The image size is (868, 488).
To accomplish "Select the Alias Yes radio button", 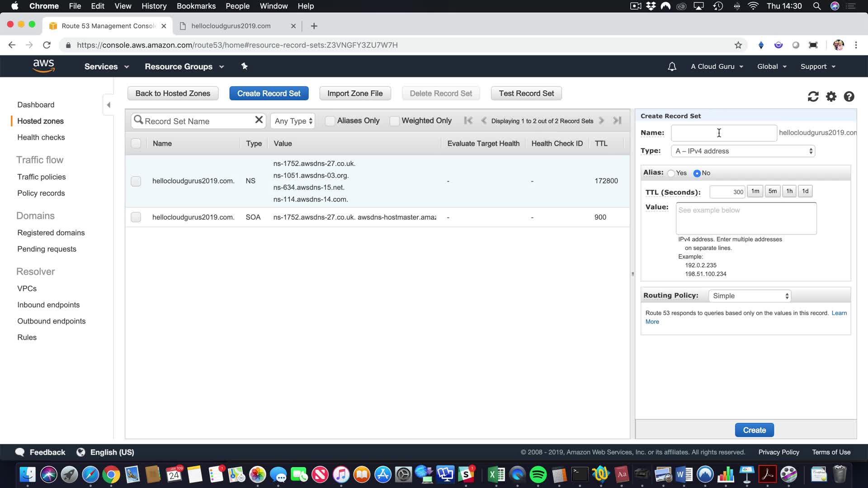I will click(x=671, y=173).
